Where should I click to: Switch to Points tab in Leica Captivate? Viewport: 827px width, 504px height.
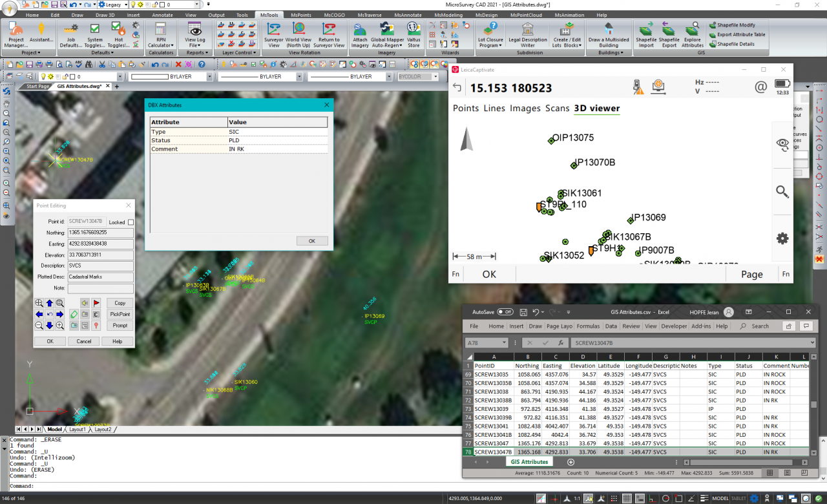pos(465,109)
